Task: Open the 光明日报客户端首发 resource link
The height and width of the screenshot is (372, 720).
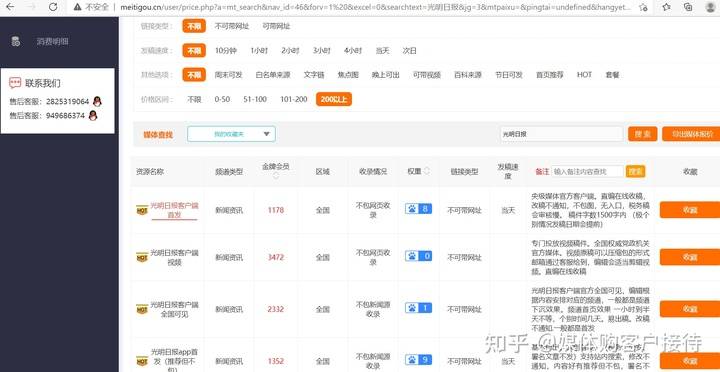Action: click(174, 210)
